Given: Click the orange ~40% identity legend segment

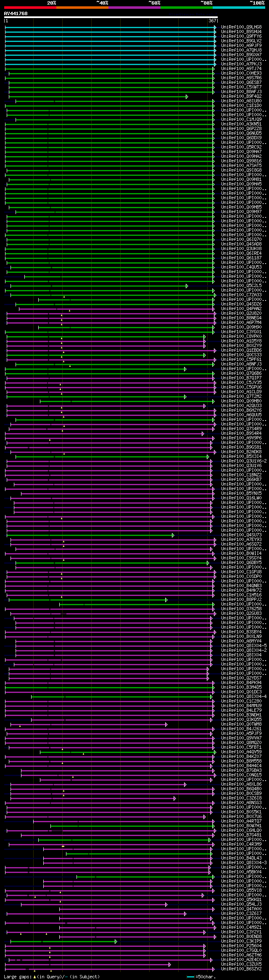Looking at the screenshot, I should click(82, 8).
